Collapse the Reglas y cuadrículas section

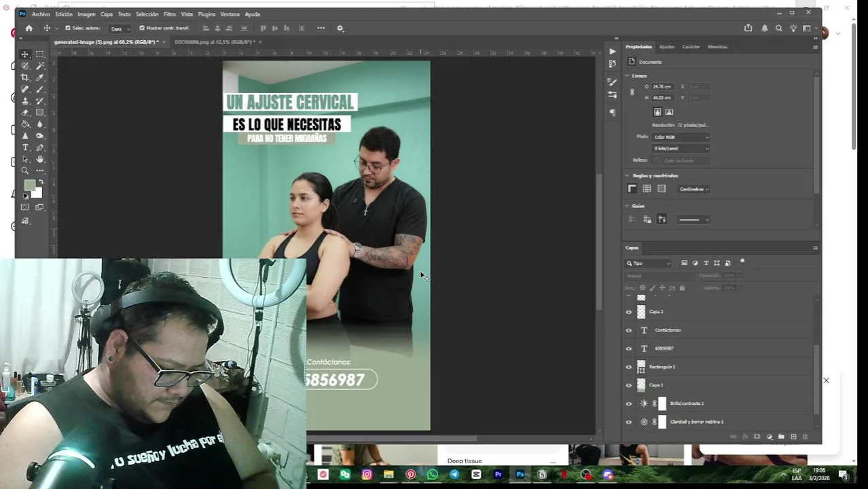627,175
